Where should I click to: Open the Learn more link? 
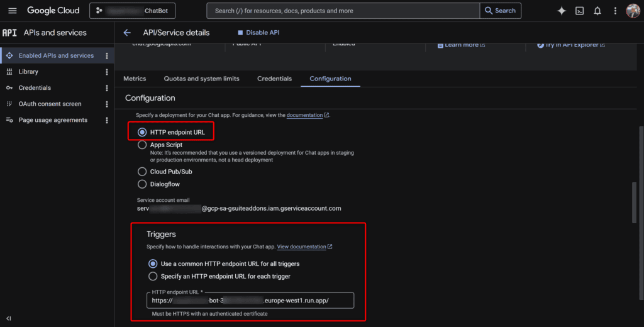click(461, 45)
